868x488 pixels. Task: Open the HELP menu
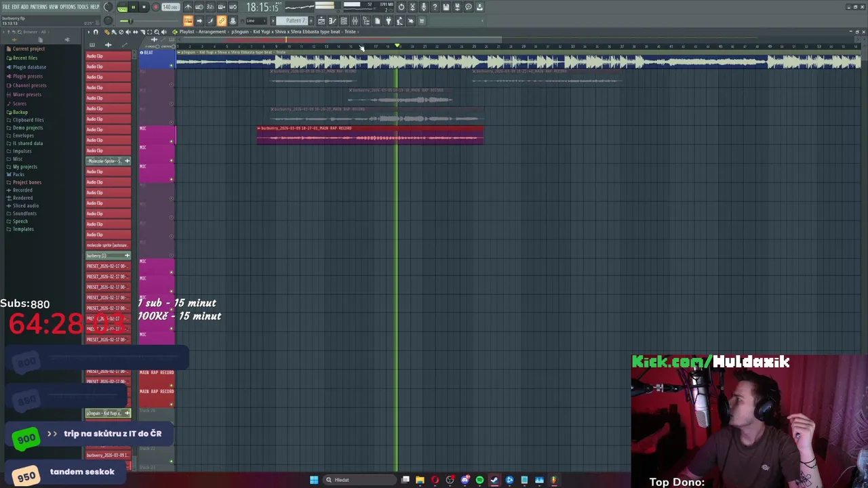tap(94, 7)
